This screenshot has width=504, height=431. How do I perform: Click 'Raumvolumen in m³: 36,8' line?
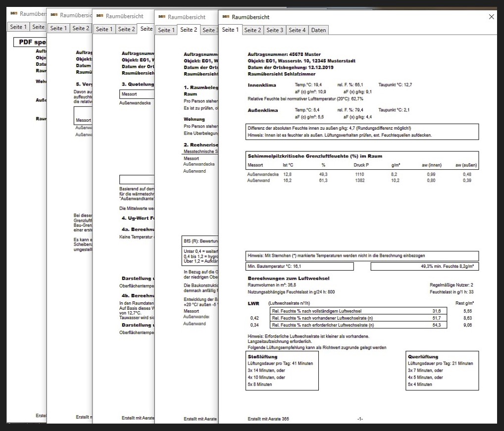[272, 285]
